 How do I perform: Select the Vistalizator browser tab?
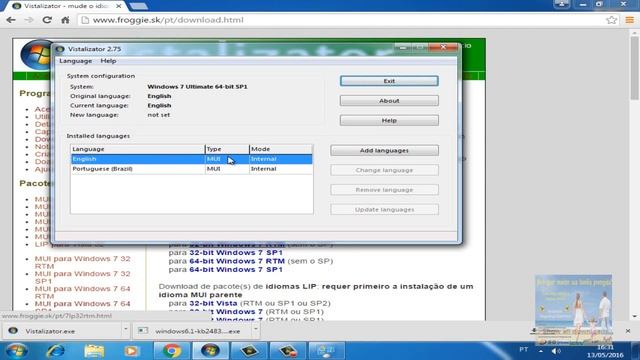(65, 6)
